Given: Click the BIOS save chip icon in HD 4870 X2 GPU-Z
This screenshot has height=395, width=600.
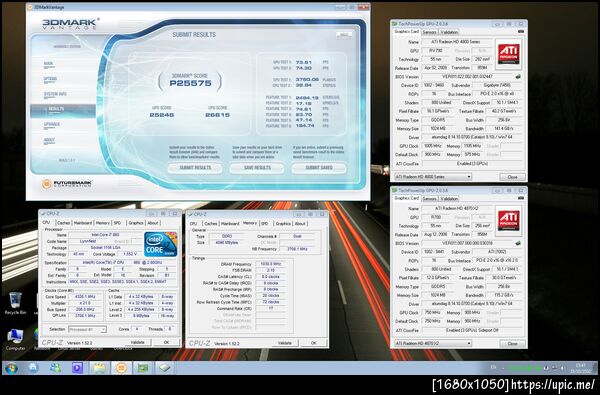Looking at the screenshot, I should [x=518, y=243].
